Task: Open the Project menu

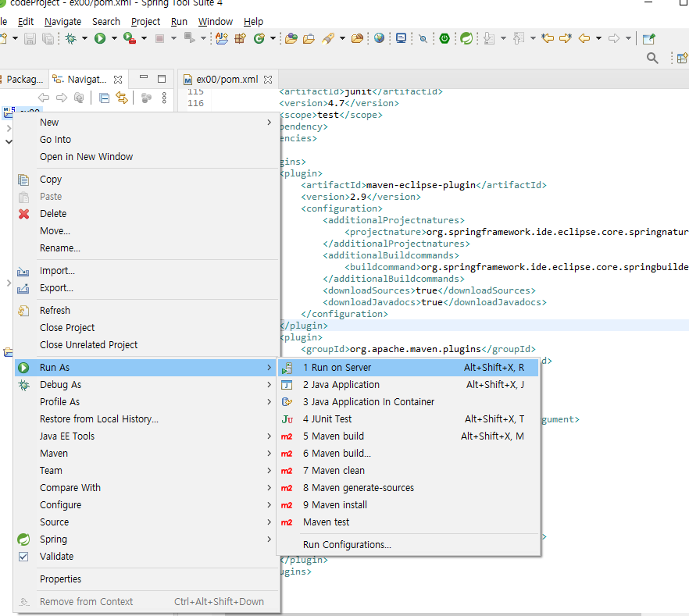Action: [x=145, y=22]
